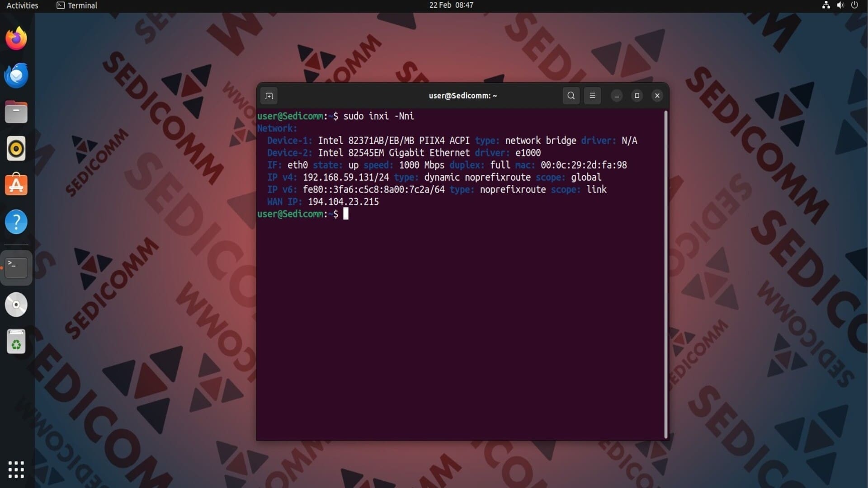Launch Rhythmbox music player from dock

point(16,149)
